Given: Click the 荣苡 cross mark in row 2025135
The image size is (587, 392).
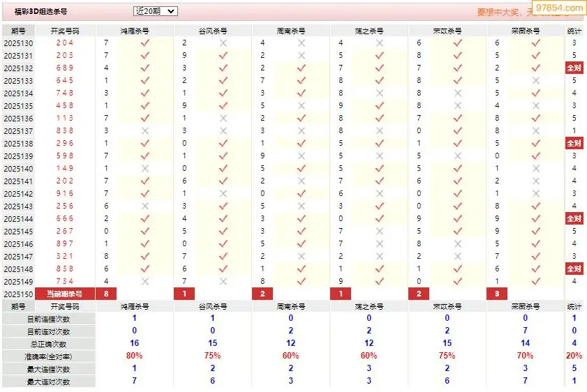Looking at the screenshot, I should (x=457, y=105).
